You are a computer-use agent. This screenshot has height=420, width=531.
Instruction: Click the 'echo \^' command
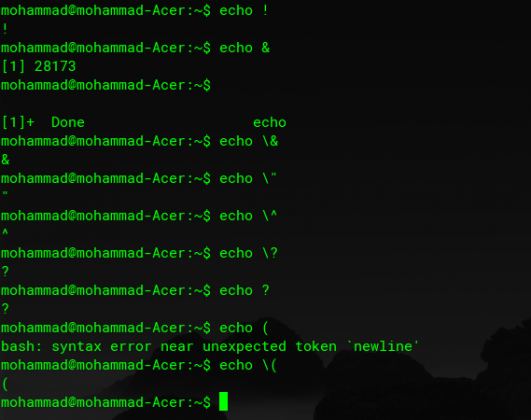click(248, 216)
